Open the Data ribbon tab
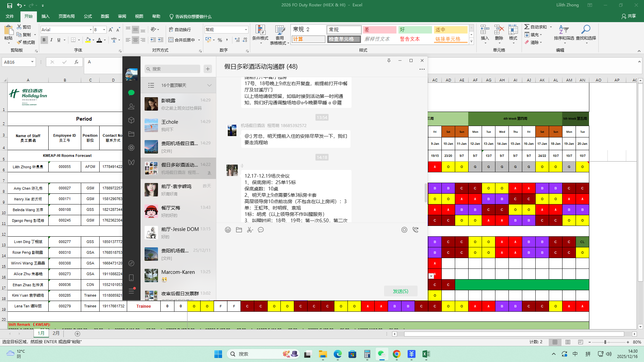The width and height of the screenshot is (644, 362). click(x=105, y=16)
